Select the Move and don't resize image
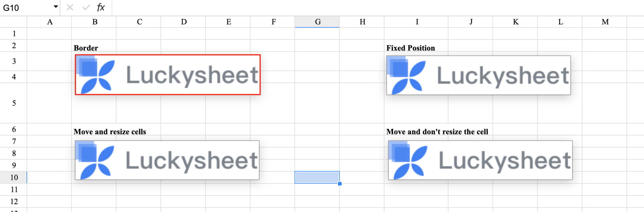 point(480,160)
